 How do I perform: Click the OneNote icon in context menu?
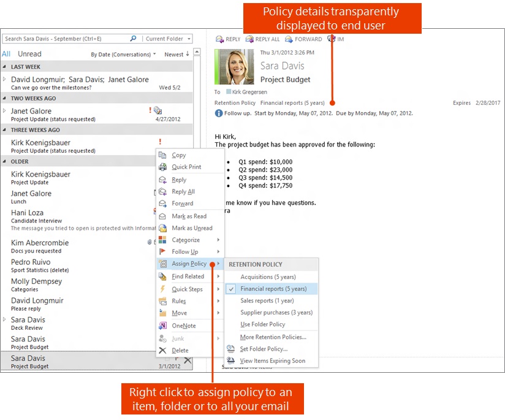[x=162, y=326]
